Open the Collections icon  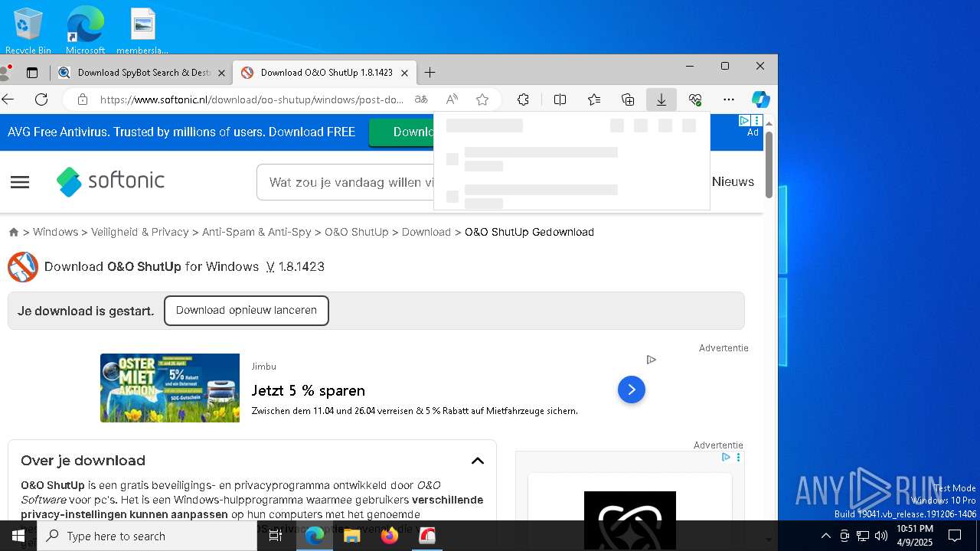628,99
